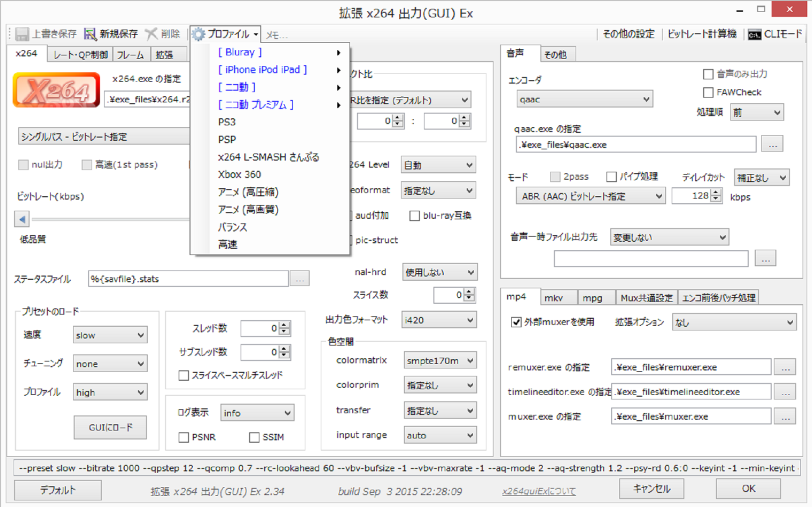Click the new save (新規保存) icon
This screenshot has height=507, width=812.
point(90,34)
